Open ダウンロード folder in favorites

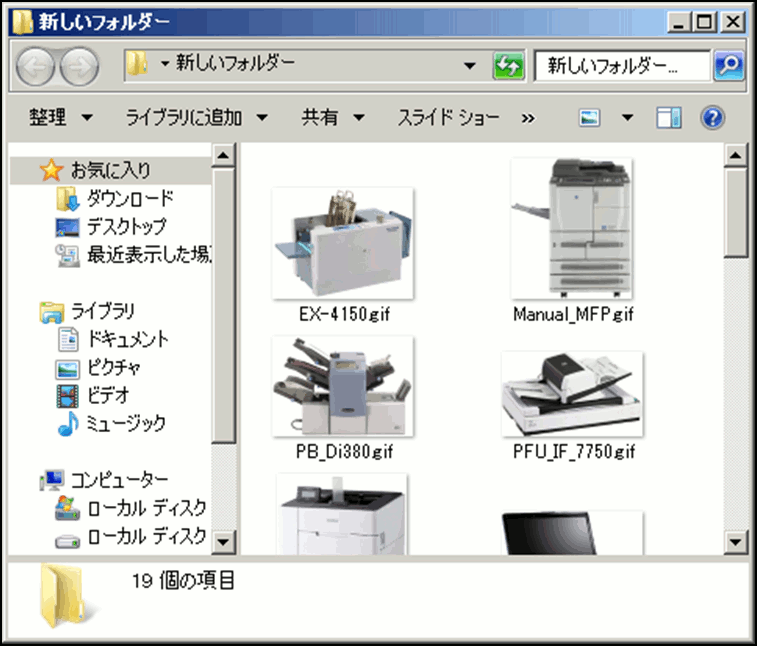point(129,198)
